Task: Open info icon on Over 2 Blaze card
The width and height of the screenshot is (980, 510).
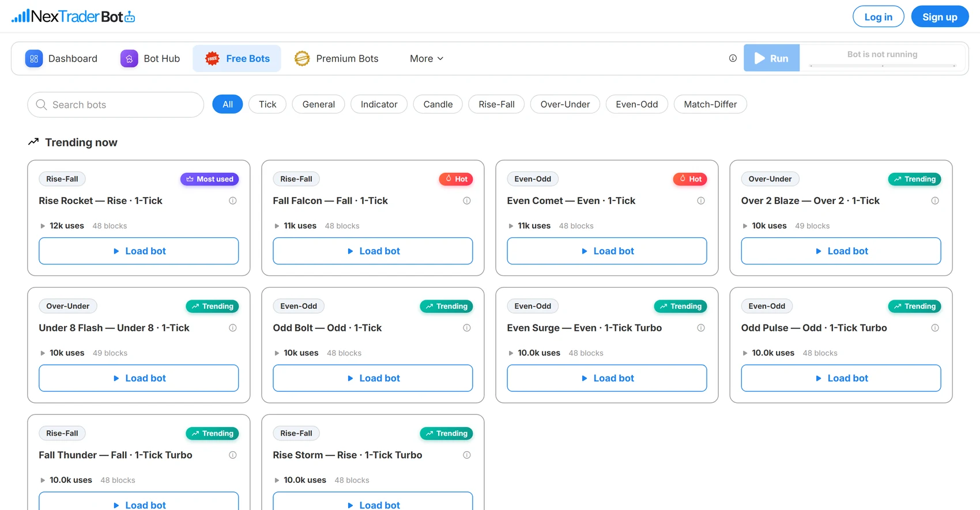Action: (x=935, y=201)
